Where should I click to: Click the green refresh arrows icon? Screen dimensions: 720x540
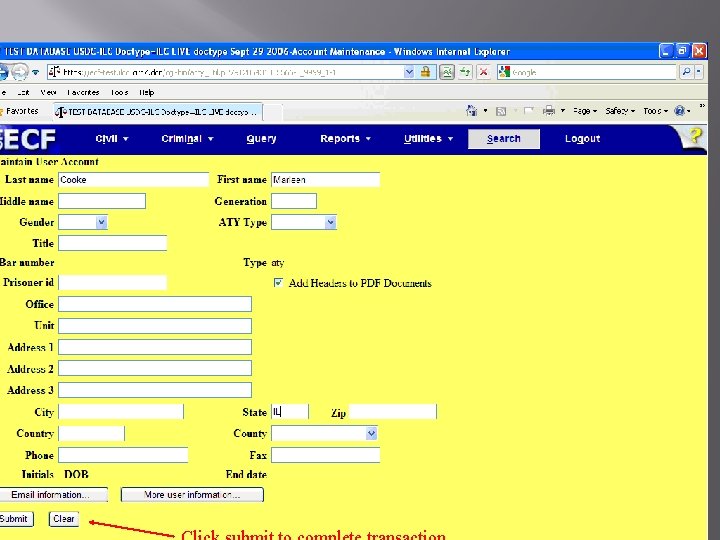[465, 72]
